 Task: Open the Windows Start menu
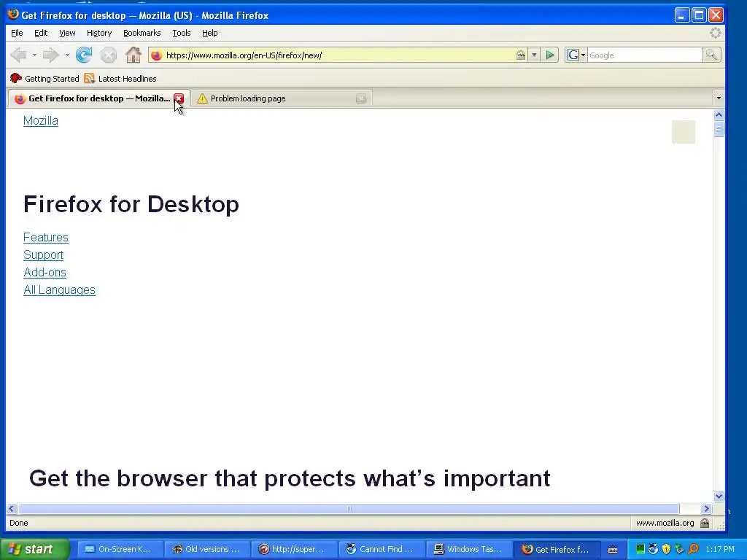[34, 549]
